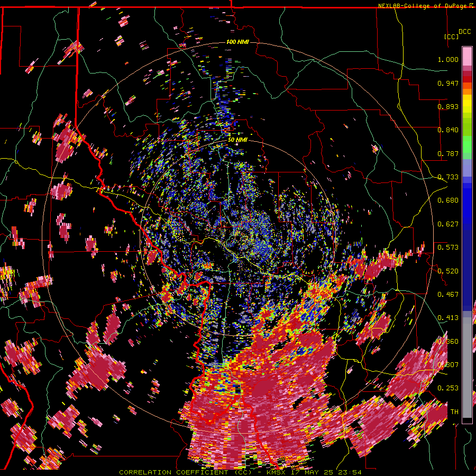Image resolution: width=476 pixels, height=476 pixels.
Task: Click the 0.893 scale value
Action: tap(448, 106)
